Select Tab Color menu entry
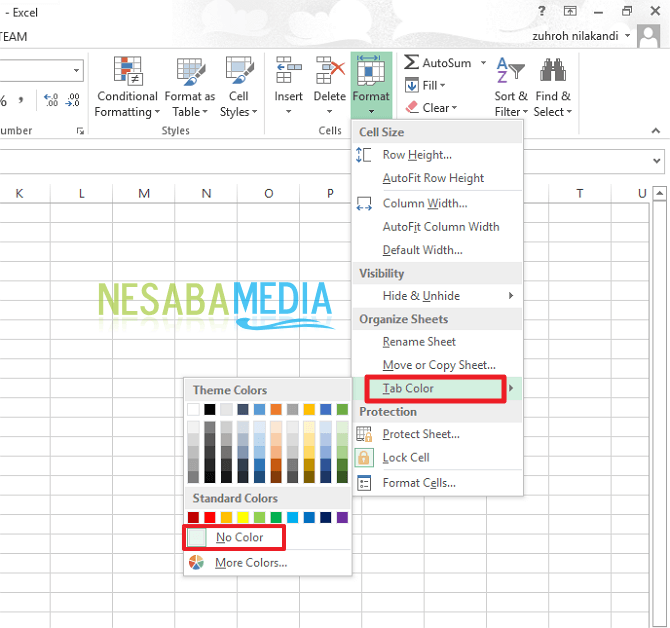Image resolution: width=670 pixels, height=628 pixels. (438, 388)
